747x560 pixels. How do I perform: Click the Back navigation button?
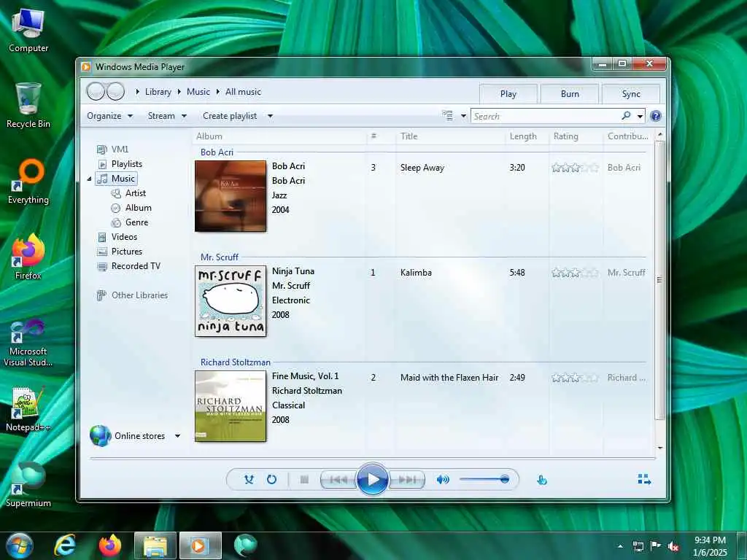pos(96,91)
